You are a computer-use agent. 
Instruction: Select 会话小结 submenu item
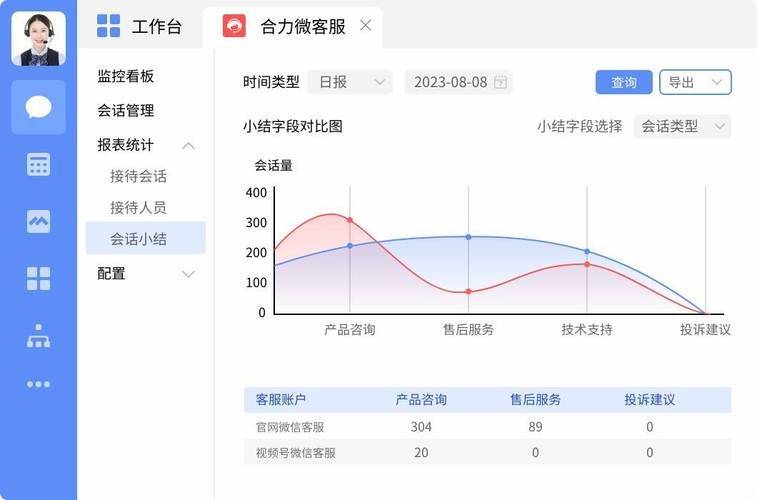[x=146, y=238]
